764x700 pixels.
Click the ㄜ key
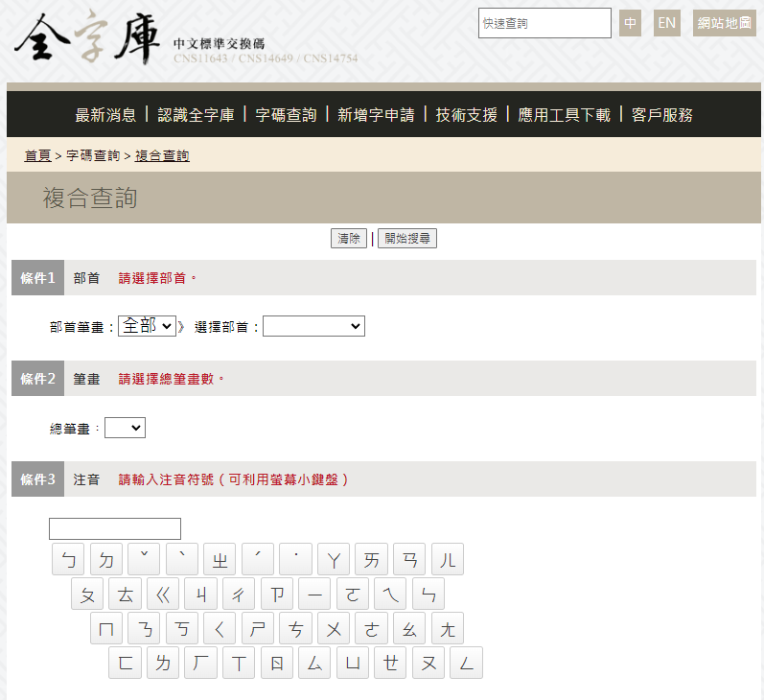pyautogui.click(x=372, y=628)
